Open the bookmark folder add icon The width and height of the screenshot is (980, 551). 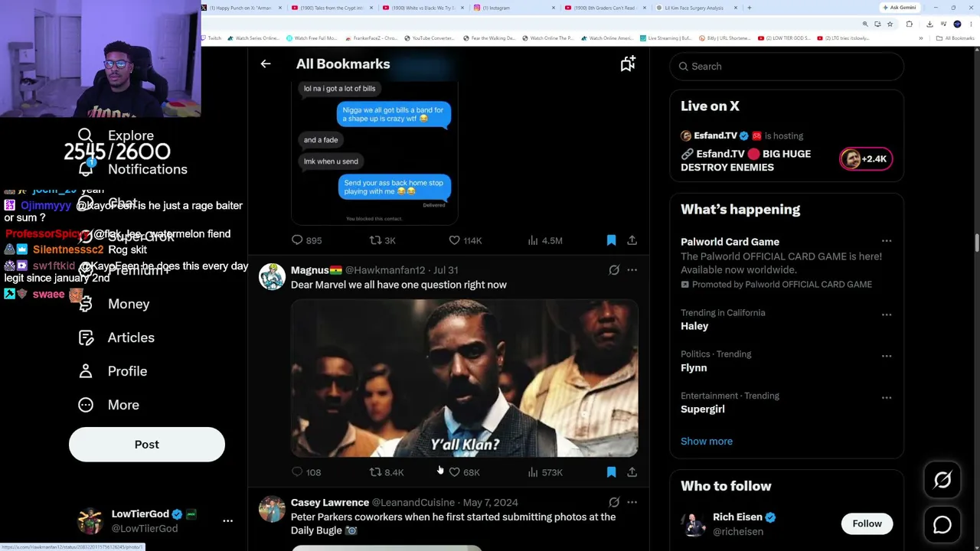click(x=628, y=64)
